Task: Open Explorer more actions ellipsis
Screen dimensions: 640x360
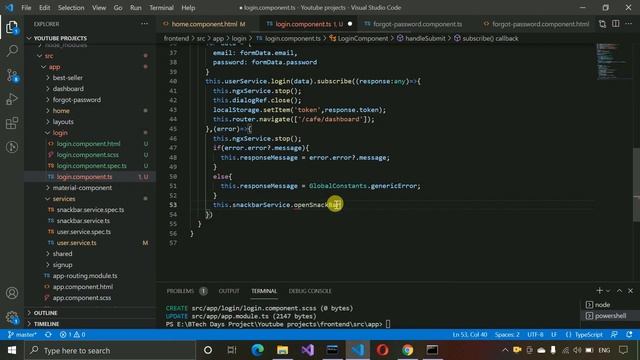Action: 144,24
